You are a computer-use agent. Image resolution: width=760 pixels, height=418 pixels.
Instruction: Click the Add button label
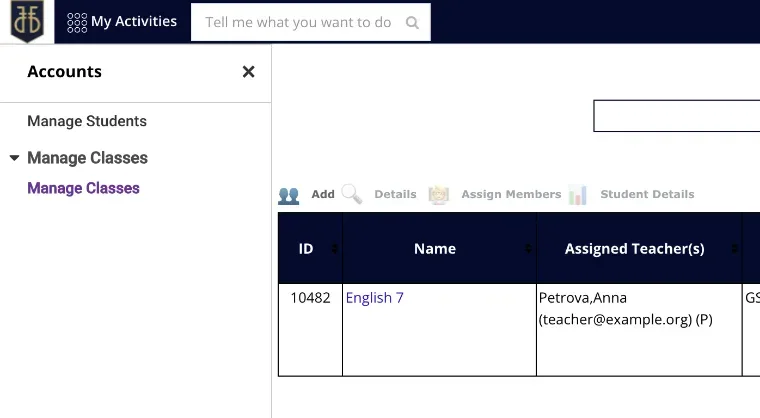point(323,194)
